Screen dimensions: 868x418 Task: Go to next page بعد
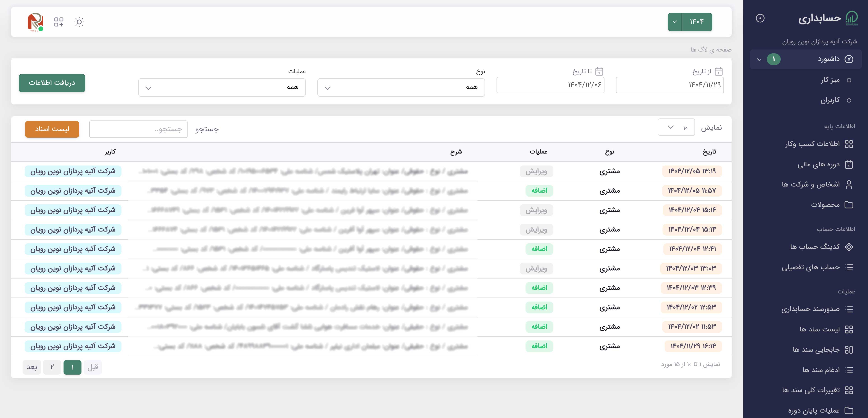pos(32,367)
